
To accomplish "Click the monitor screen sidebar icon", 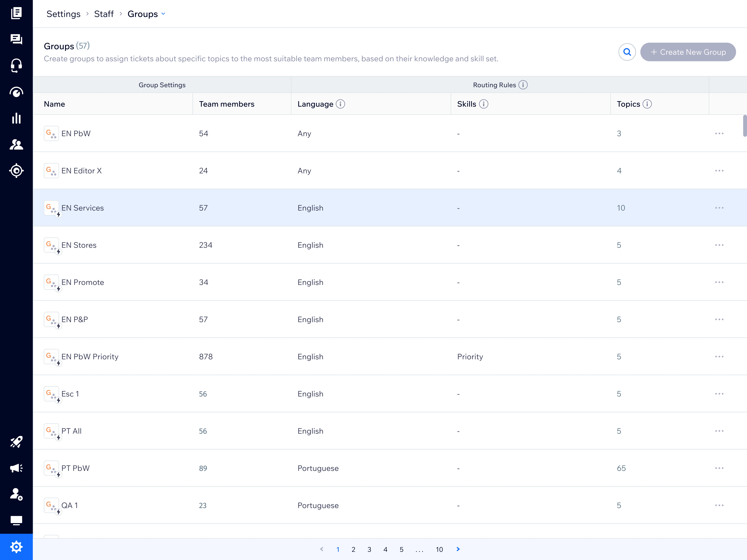I will point(16,520).
